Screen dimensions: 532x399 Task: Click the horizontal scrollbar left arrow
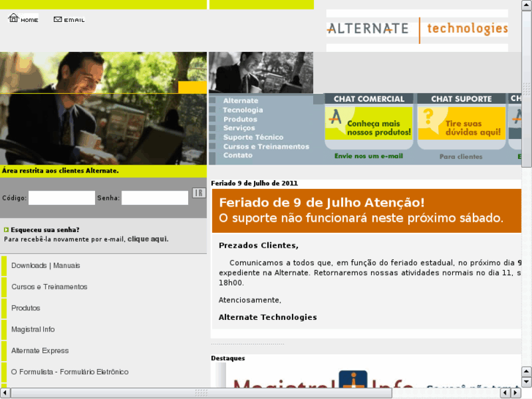5,393
